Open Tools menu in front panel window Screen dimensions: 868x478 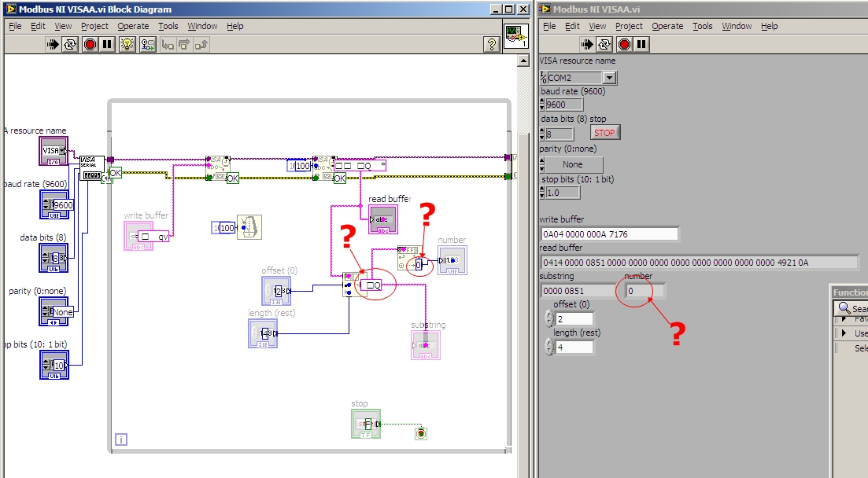coord(702,26)
